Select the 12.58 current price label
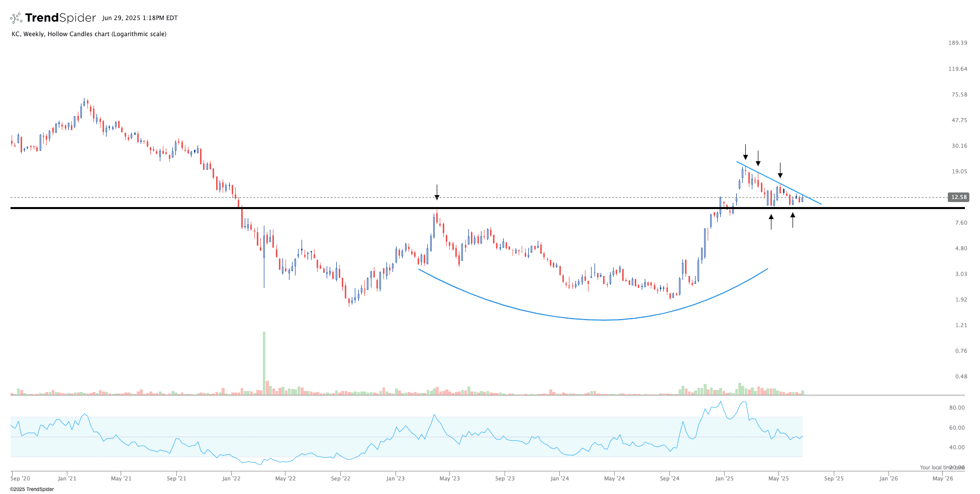 pyautogui.click(x=958, y=197)
